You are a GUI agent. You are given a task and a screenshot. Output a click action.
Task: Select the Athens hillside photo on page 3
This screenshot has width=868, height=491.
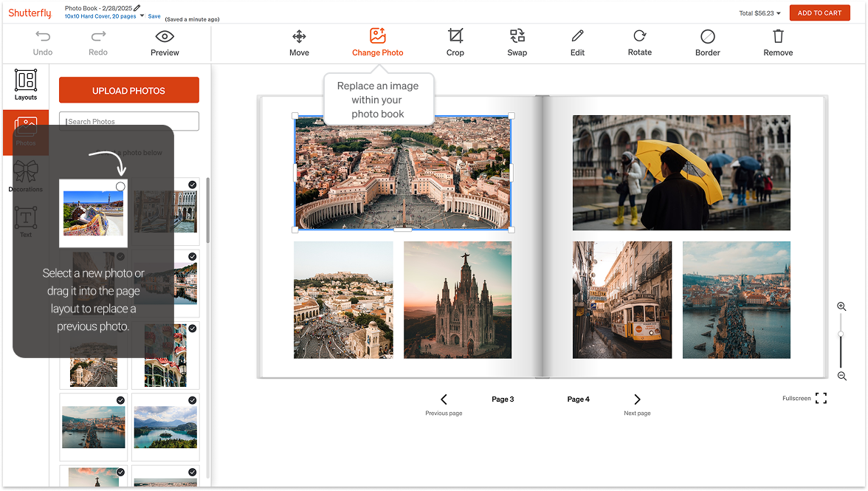(x=343, y=300)
